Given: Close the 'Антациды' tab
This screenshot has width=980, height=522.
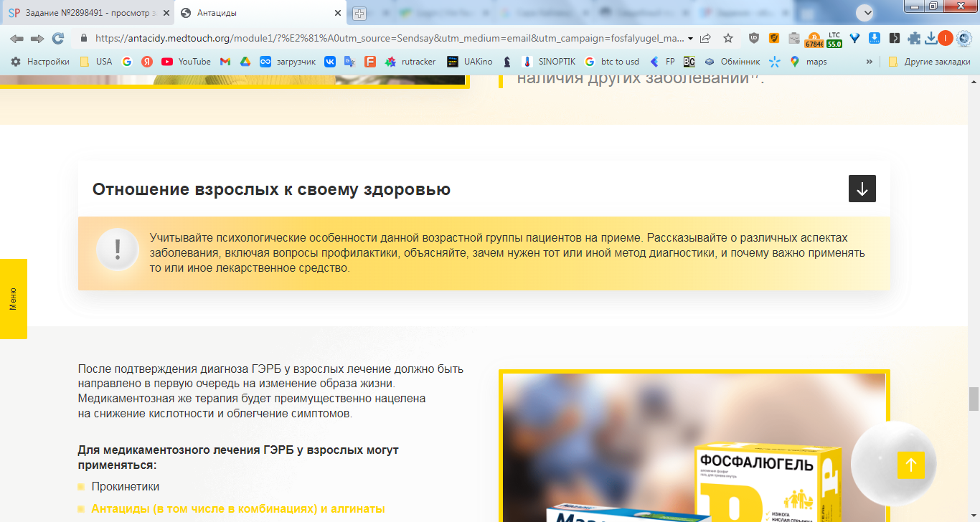Looking at the screenshot, I should (x=338, y=13).
